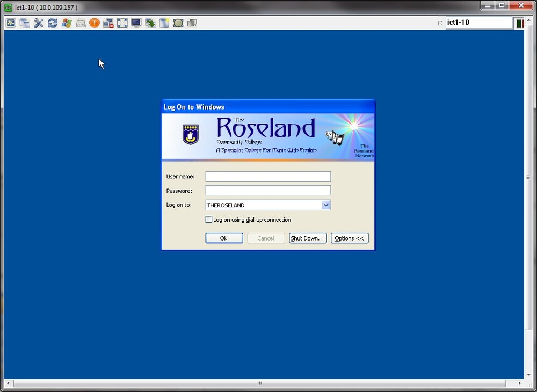Open the Log on to THEROSELAND dropdown
Image resolution: width=537 pixels, height=392 pixels.
pyautogui.click(x=326, y=205)
